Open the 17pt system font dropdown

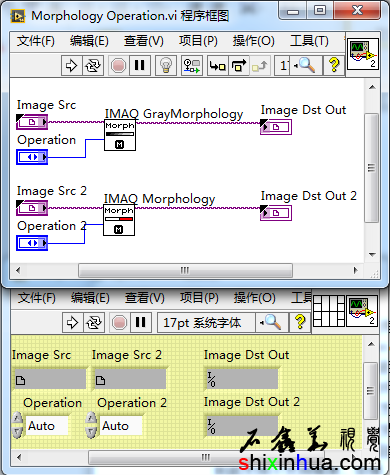[x=206, y=323]
